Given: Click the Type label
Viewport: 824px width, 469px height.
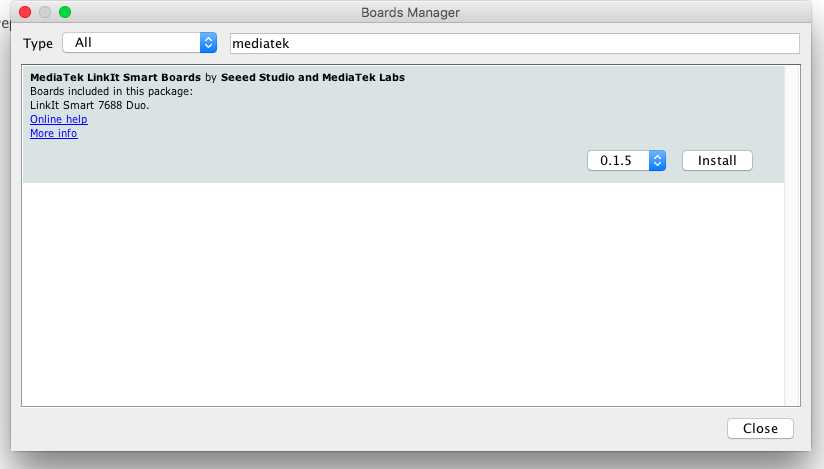Looking at the screenshot, I should point(38,44).
